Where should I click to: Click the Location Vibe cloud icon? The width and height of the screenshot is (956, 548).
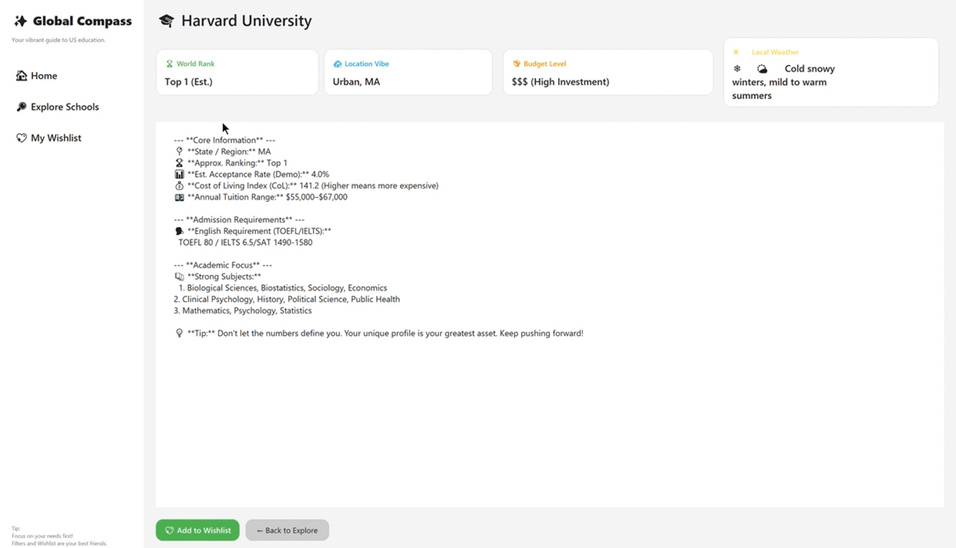tap(337, 63)
